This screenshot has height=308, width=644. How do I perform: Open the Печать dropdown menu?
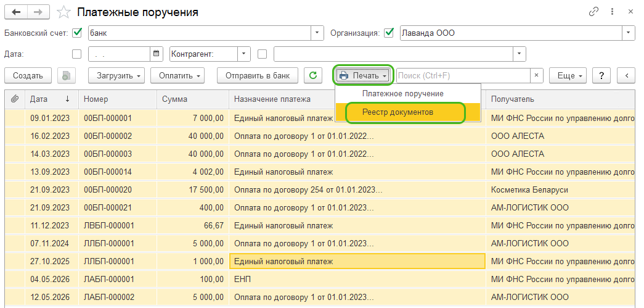(363, 76)
